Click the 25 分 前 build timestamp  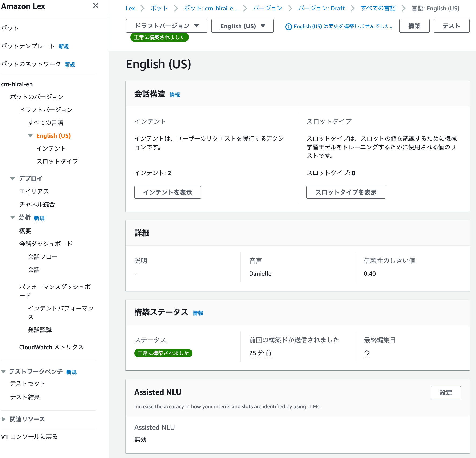click(x=260, y=353)
